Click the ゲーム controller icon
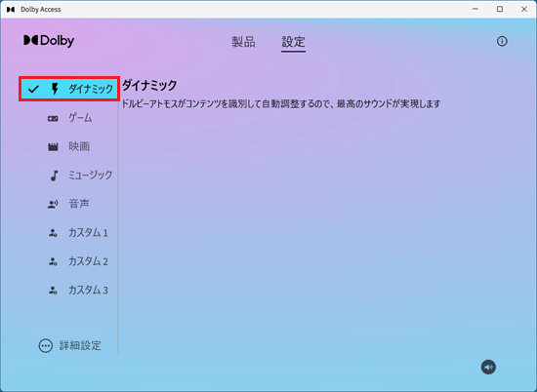This screenshot has height=392, width=537. tap(53, 118)
